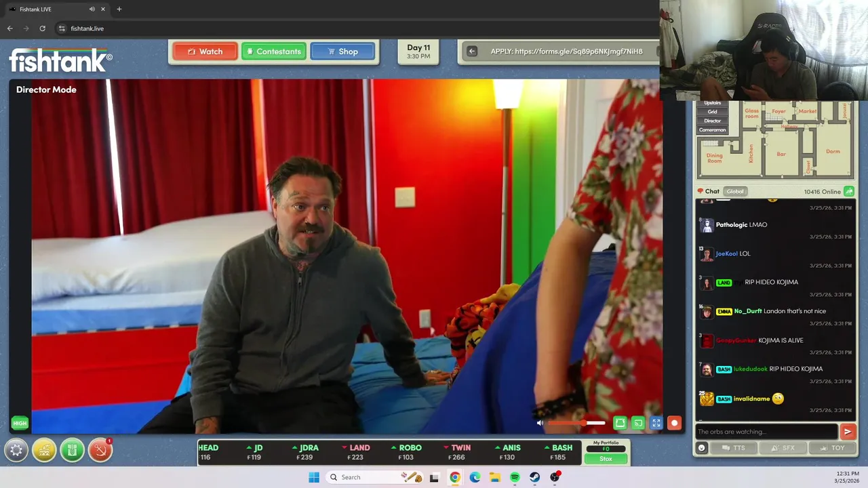Viewport: 868px width, 488px height.
Task: Click the chat message input field
Action: click(x=766, y=432)
